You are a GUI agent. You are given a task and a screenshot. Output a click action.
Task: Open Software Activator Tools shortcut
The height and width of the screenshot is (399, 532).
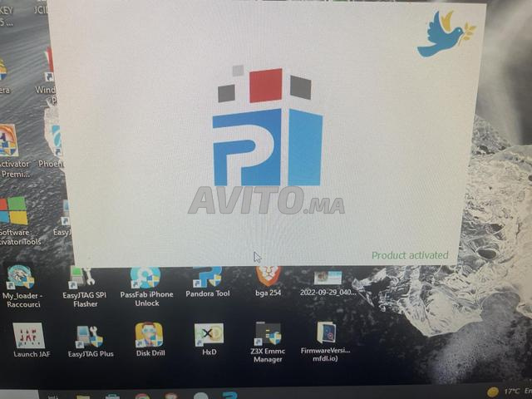click(x=15, y=221)
